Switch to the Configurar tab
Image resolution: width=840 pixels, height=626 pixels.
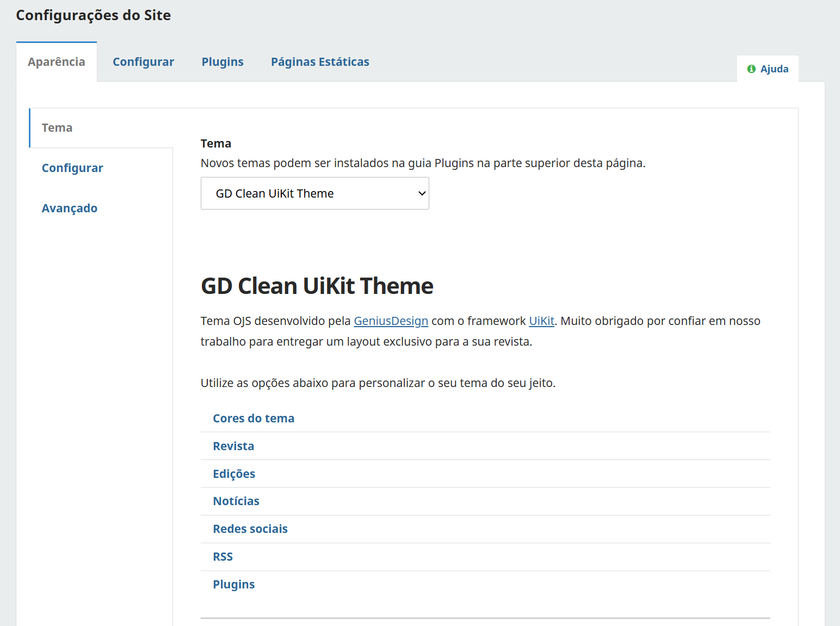coord(143,62)
